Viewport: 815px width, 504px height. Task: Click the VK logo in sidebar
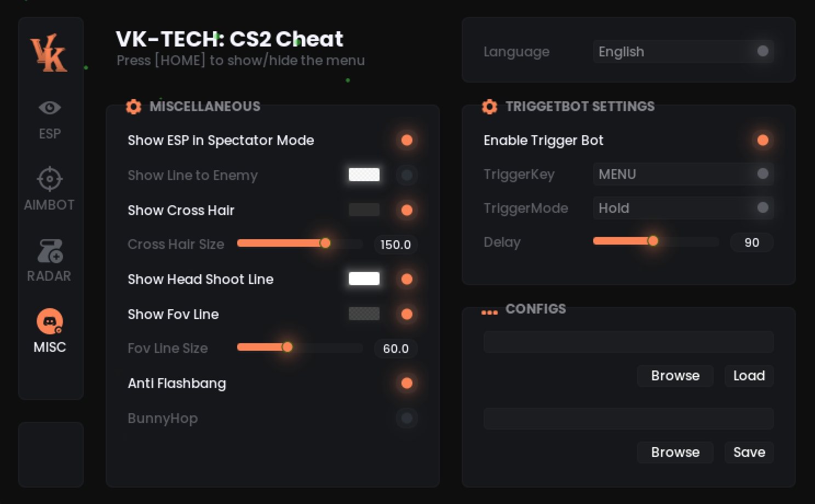[x=49, y=53]
